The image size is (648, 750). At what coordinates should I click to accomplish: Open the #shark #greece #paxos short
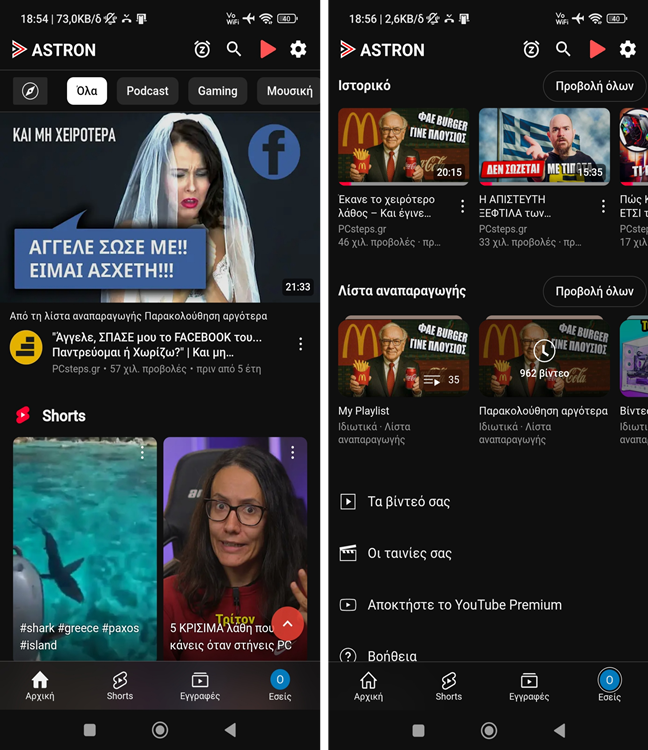click(x=85, y=549)
